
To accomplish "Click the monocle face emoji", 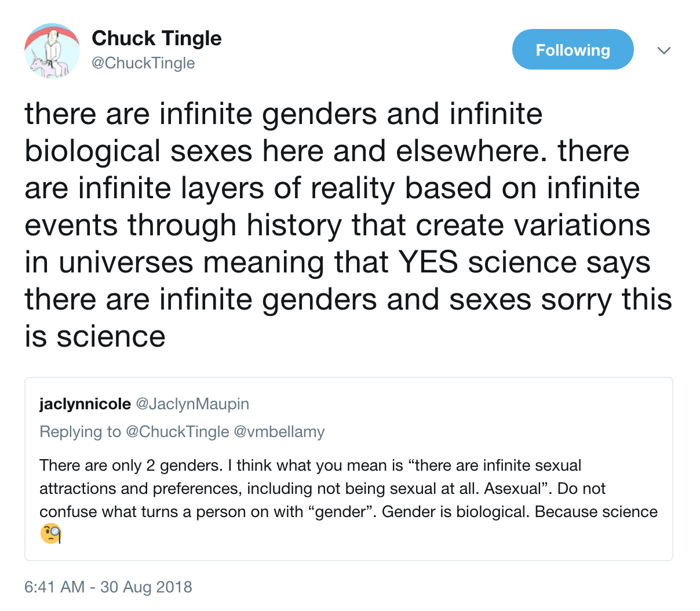I will click(x=51, y=533).
